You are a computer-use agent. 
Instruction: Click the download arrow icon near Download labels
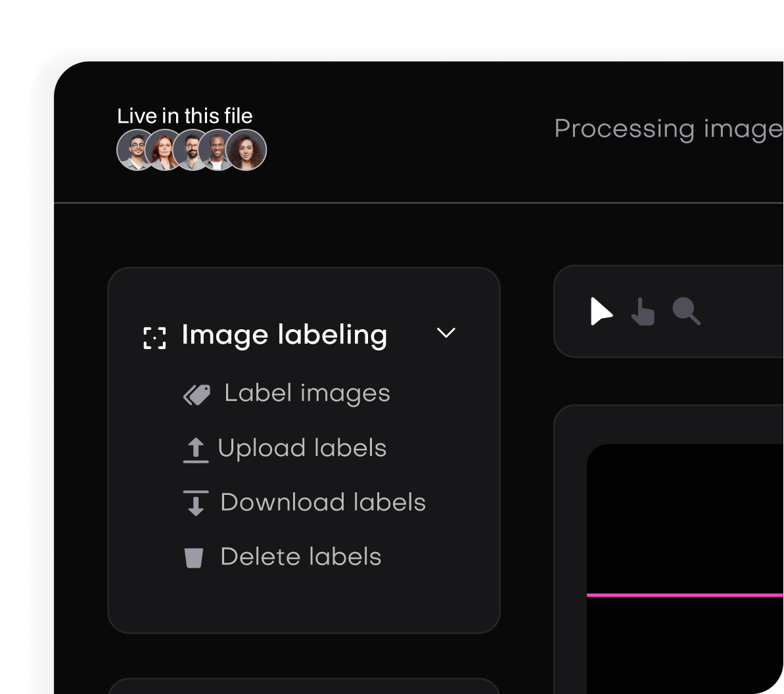pos(196,502)
